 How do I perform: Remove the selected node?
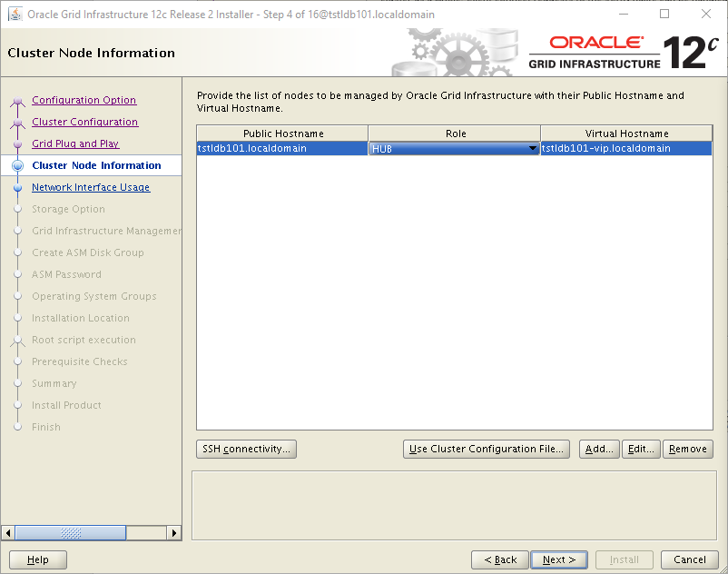[x=688, y=449]
